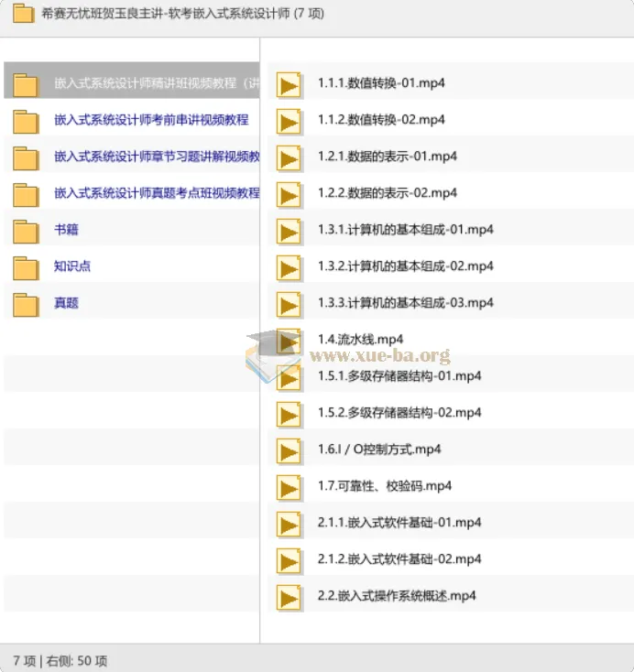Open the 知识点 folder link
The width and height of the screenshot is (634, 672).
[x=72, y=266]
